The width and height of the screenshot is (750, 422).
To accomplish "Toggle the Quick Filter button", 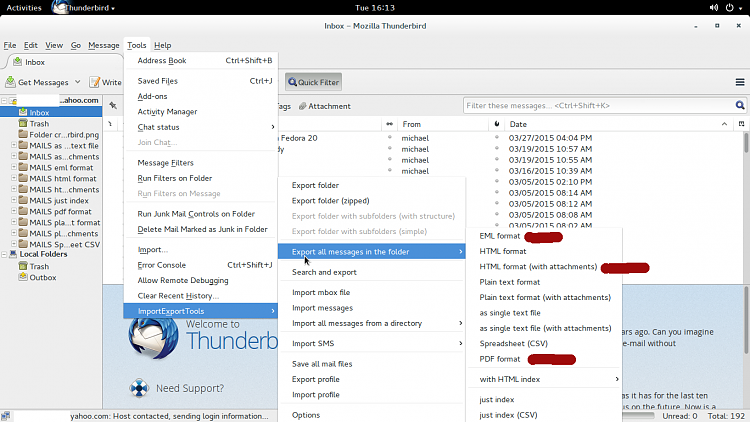I will tap(313, 82).
